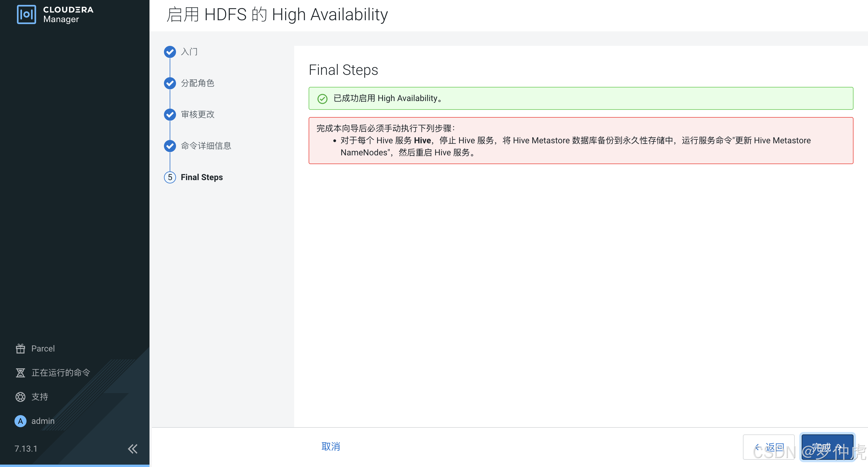Go to the 入门 wizard step
This screenshot has height=467, width=868.
(x=189, y=52)
